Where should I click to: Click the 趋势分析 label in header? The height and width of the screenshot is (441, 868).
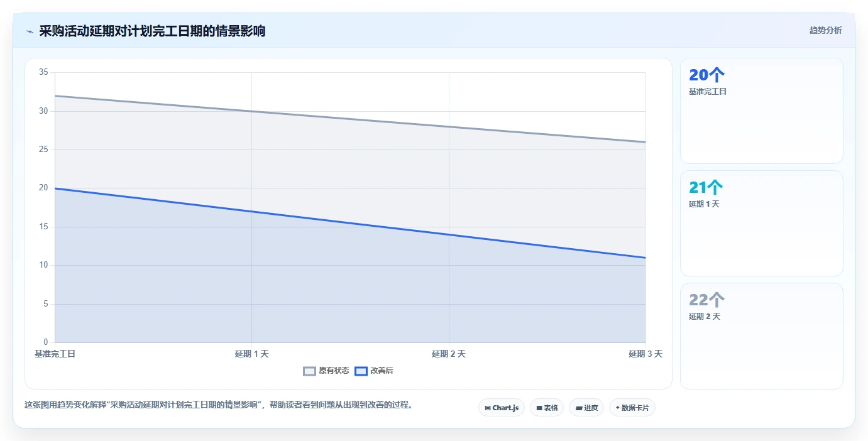coord(825,30)
